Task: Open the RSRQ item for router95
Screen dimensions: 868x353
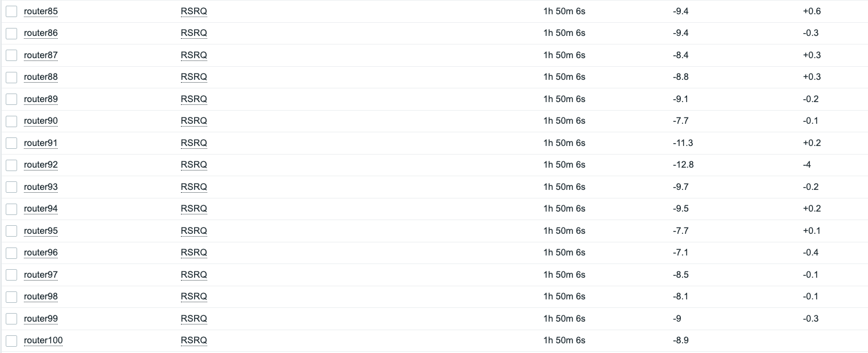Action: 193,231
